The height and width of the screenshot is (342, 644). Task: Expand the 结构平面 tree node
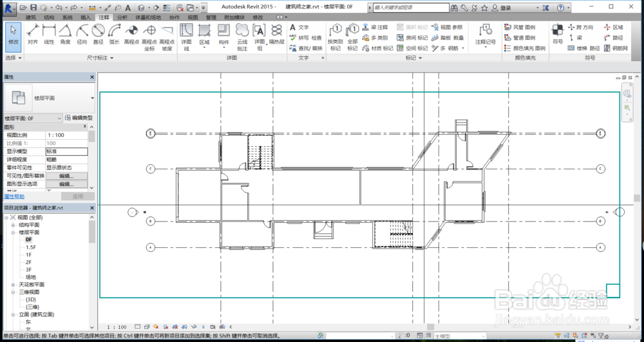[13, 225]
